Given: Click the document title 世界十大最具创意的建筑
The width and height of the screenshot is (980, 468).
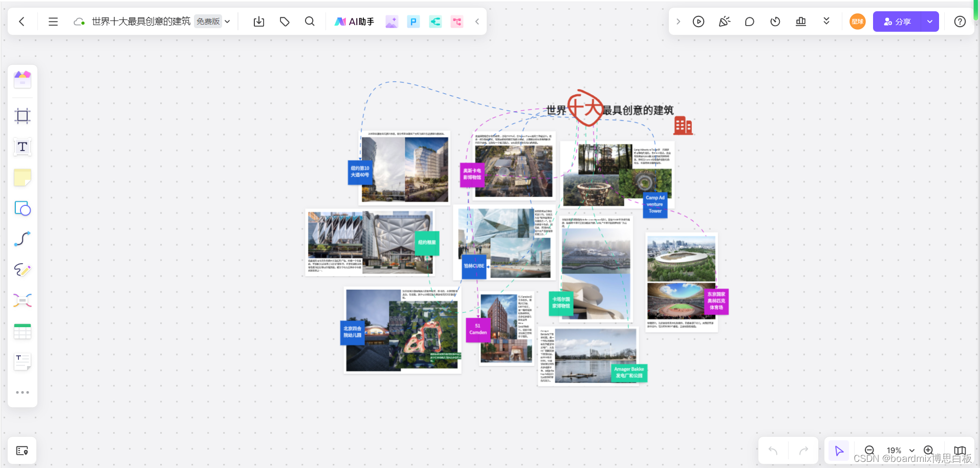Looking at the screenshot, I should click(x=141, y=22).
